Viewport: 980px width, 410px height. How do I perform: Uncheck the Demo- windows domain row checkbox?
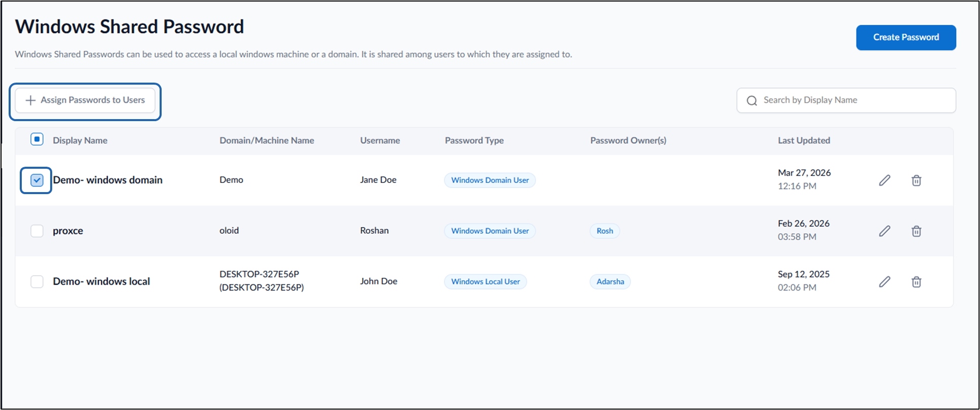click(x=37, y=180)
